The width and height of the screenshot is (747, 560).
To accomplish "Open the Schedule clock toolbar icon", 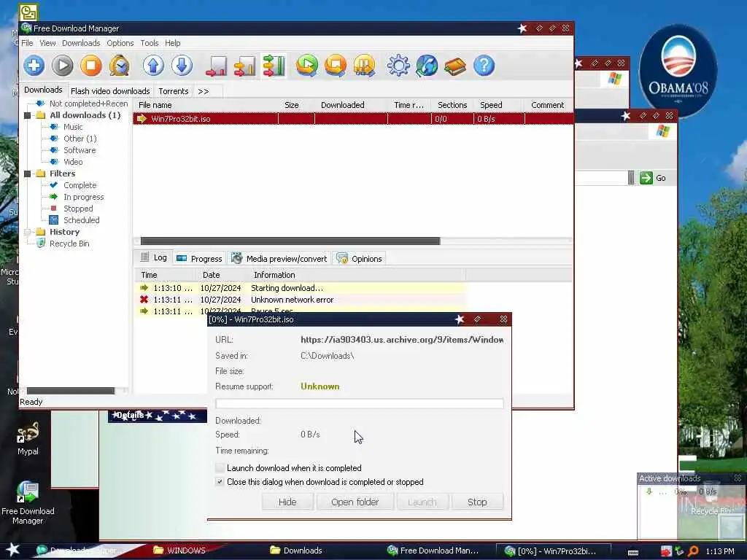I will point(120,66).
